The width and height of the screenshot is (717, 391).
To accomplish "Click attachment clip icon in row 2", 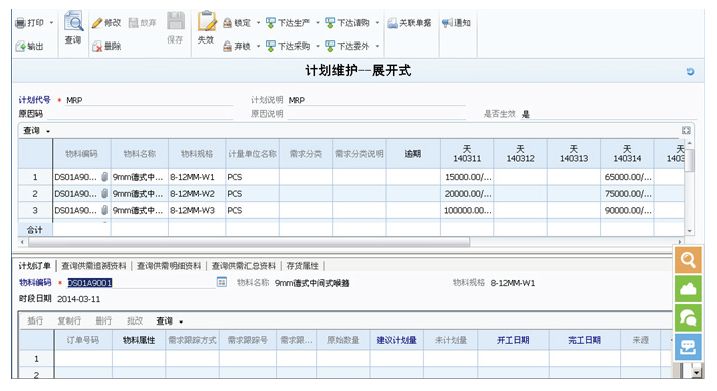I will [104, 194].
